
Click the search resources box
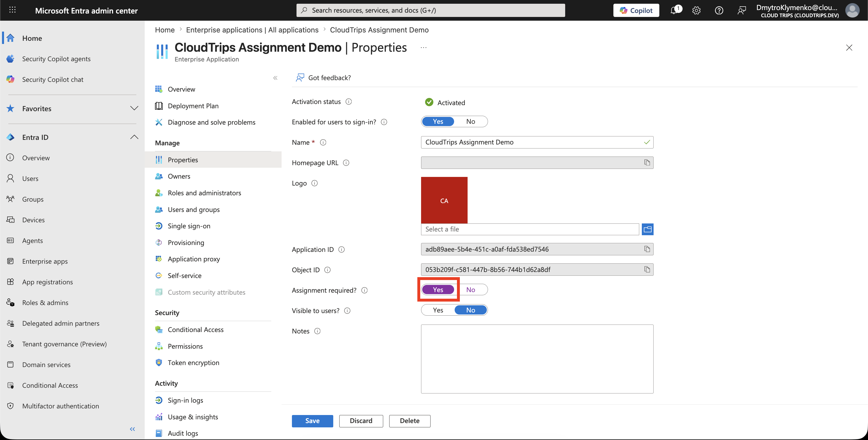tap(431, 10)
